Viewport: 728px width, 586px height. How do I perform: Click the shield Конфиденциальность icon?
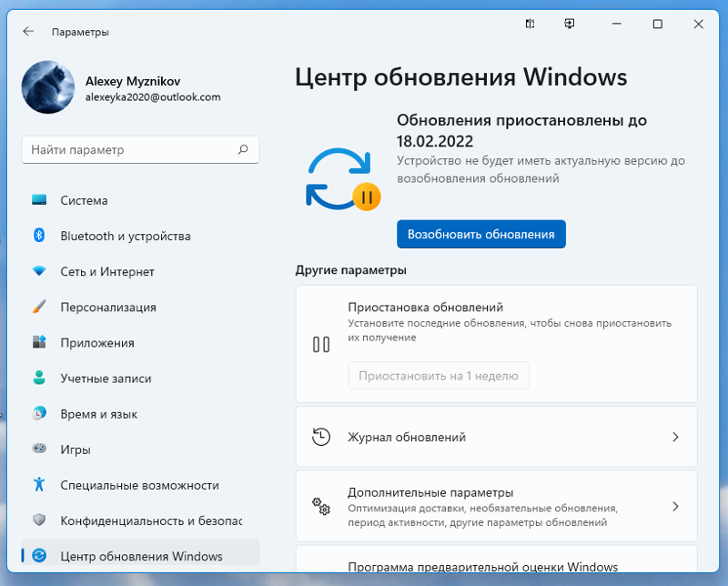pyautogui.click(x=39, y=520)
